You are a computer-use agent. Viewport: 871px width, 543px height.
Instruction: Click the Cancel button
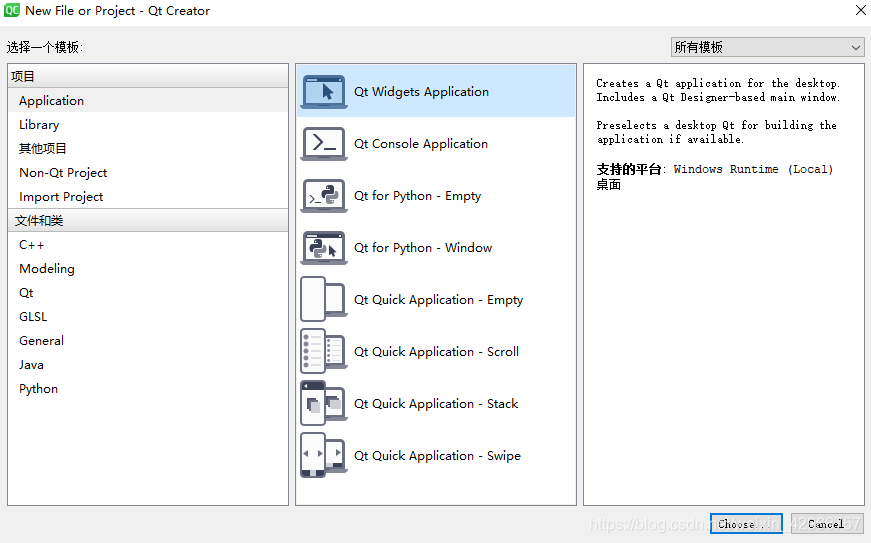[827, 524]
